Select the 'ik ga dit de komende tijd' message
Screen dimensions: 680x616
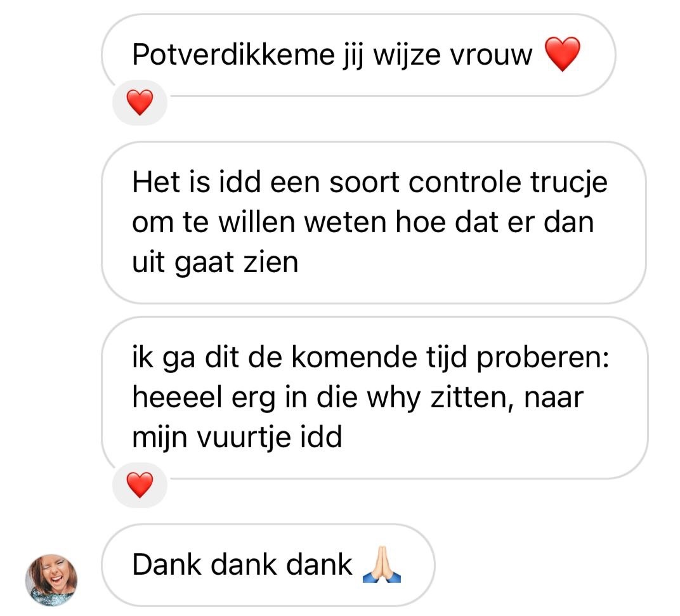tap(375, 398)
